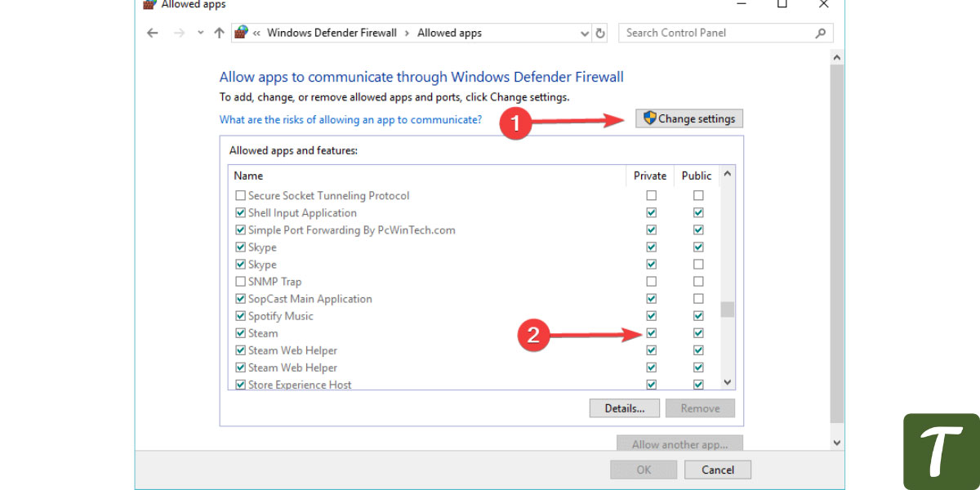The width and height of the screenshot is (980, 490).
Task: Click the Private column header
Action: [x=650, y=176]
